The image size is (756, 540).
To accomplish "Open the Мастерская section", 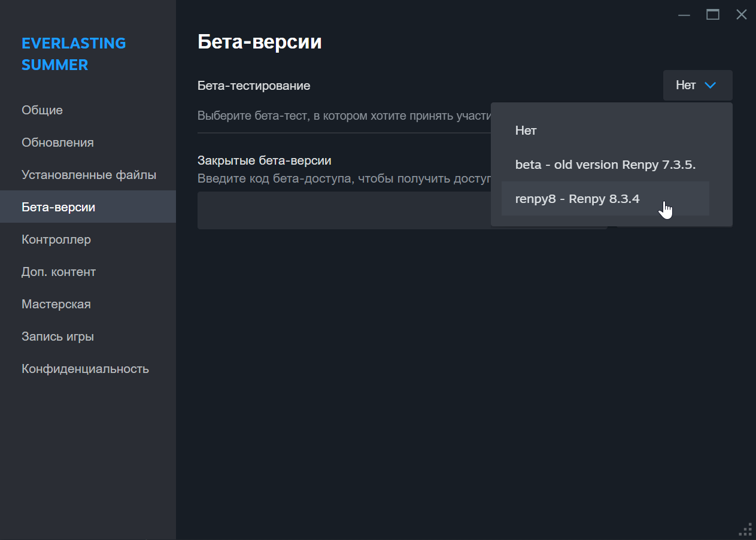I will [56, 304].
